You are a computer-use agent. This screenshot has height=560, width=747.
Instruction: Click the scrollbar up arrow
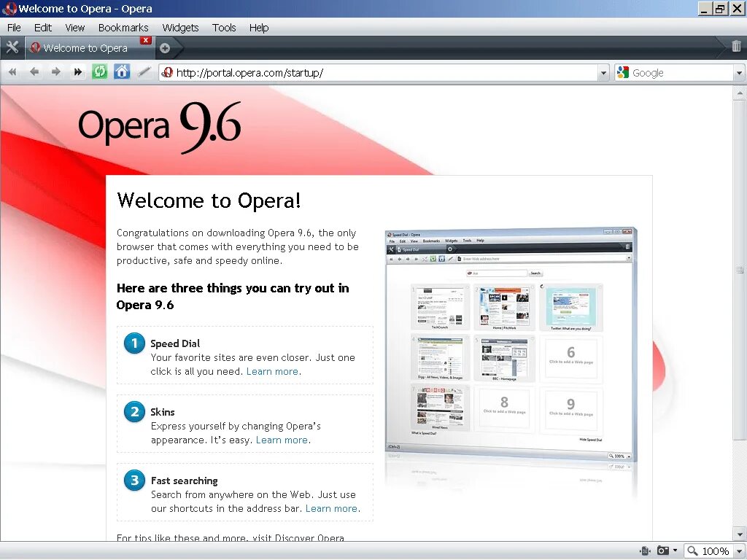(740, 93)
